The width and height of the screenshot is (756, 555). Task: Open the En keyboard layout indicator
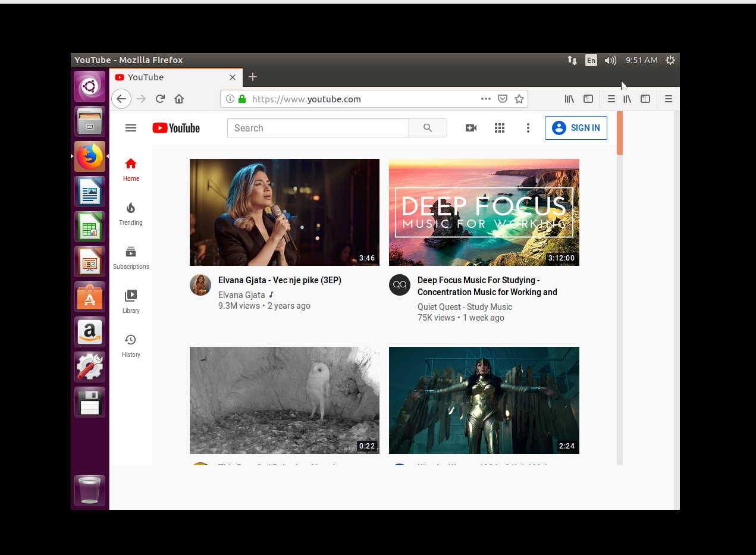pos(591,60)
